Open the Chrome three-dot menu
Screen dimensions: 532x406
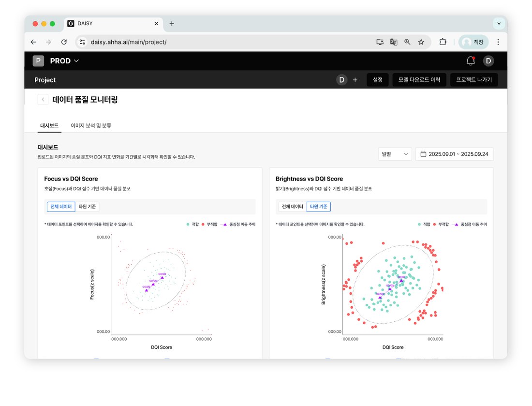pos(498,42)
